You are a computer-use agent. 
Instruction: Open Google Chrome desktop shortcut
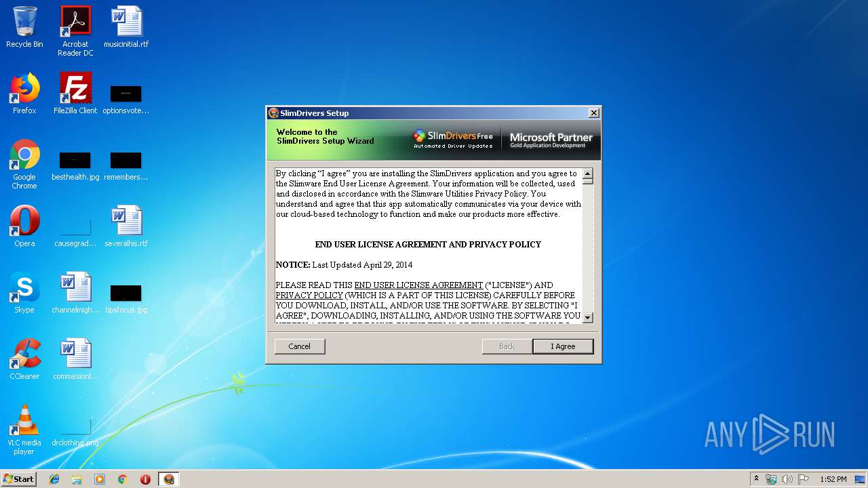pos(24,164)
